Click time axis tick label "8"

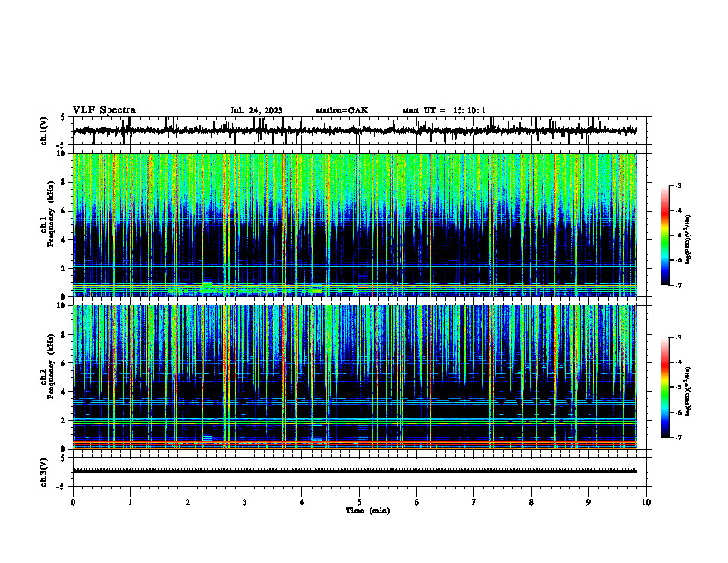click(531, 502)
